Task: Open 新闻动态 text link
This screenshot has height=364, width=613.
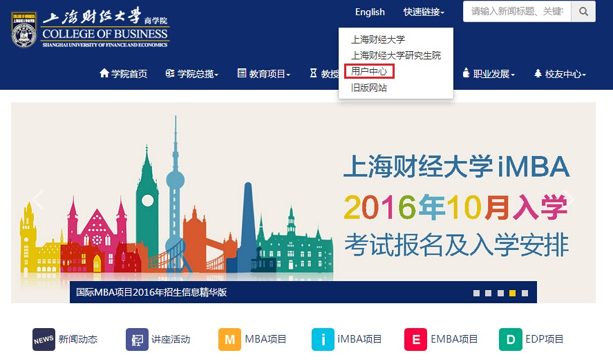Action: pyautogui.click(x=78, y=339)
